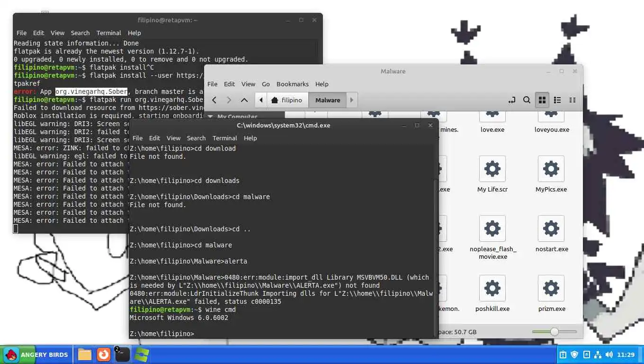This screenshot has width=644, height=364.
Task: Maximize the Malware file manager window
Action: pyautogui.click(x=562, y=71)
